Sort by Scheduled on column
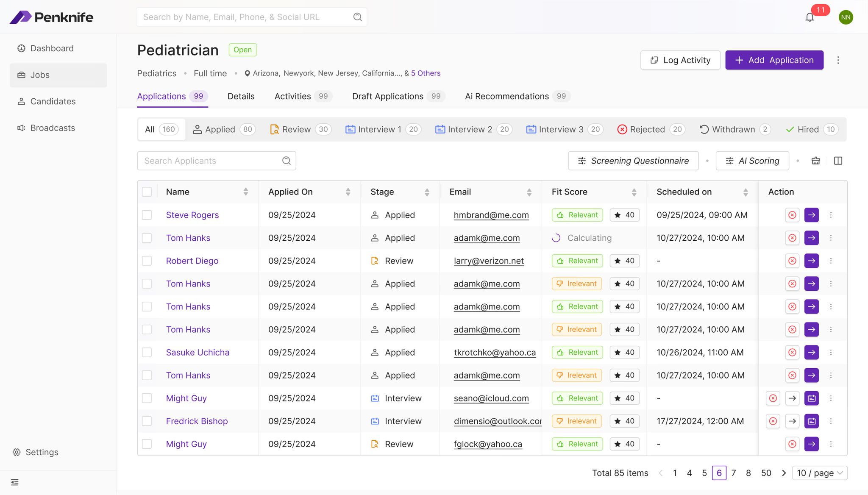 tap(746, 192)
